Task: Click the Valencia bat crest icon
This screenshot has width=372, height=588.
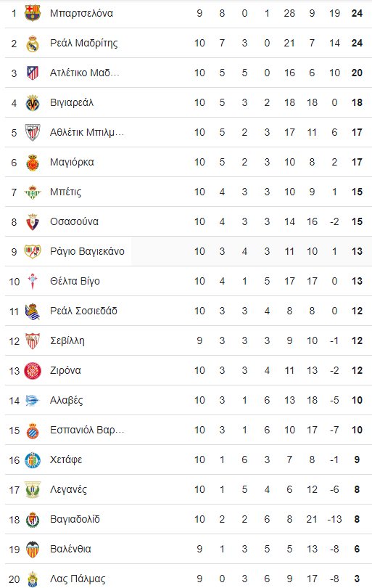Action: [33, 550]
